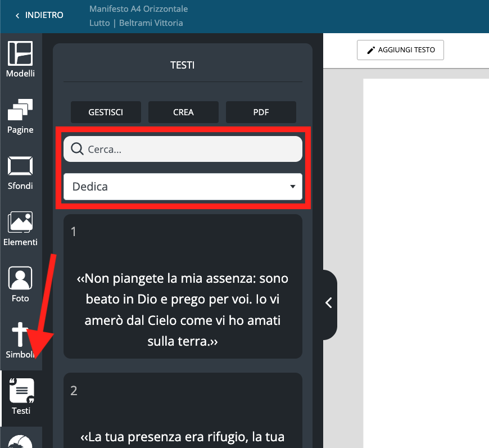Click the Elementi sidebar icon
This screenshot has height=448, width=489.
pyautogui.click(x=20, y=228)
